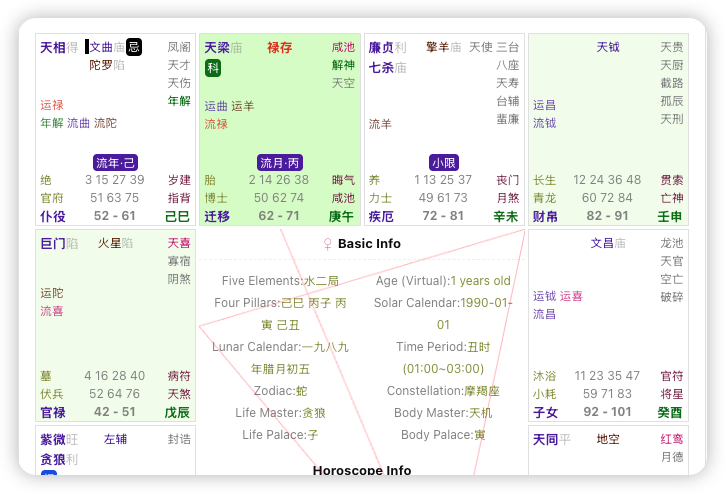Click the 左辅 star label
Image resolution: width=725 pixels, height=493 pixels.
point(115,439)
